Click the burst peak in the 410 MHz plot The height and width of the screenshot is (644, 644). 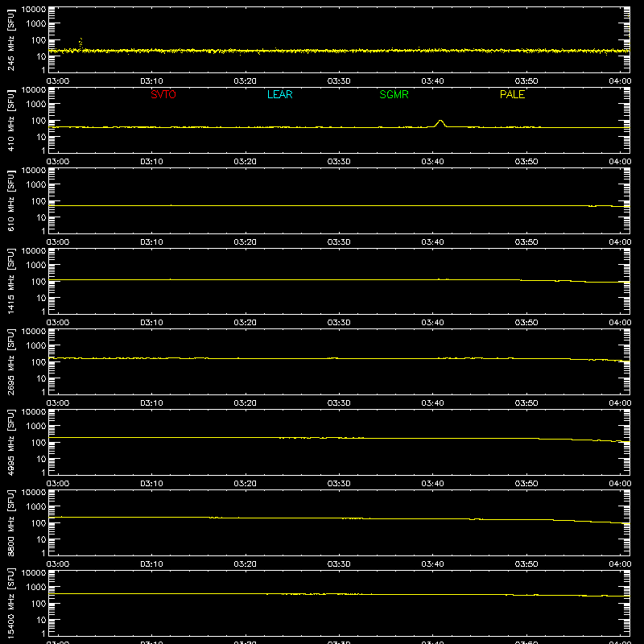[440, 121]
